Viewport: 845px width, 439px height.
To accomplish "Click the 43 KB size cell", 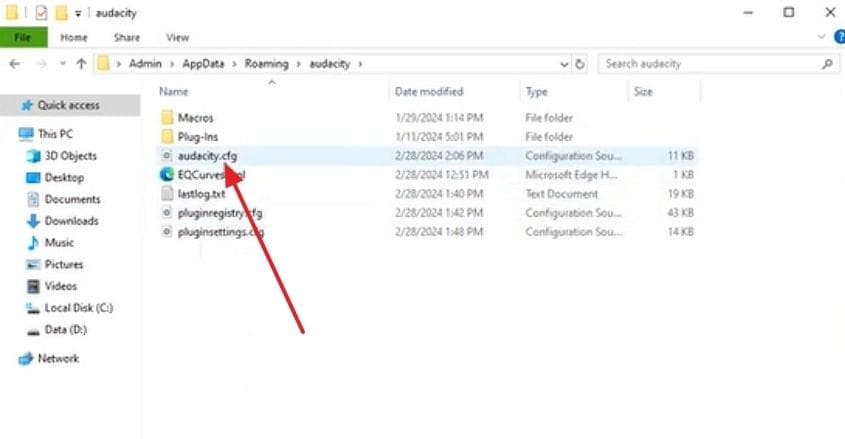I will tap(680, 213).
